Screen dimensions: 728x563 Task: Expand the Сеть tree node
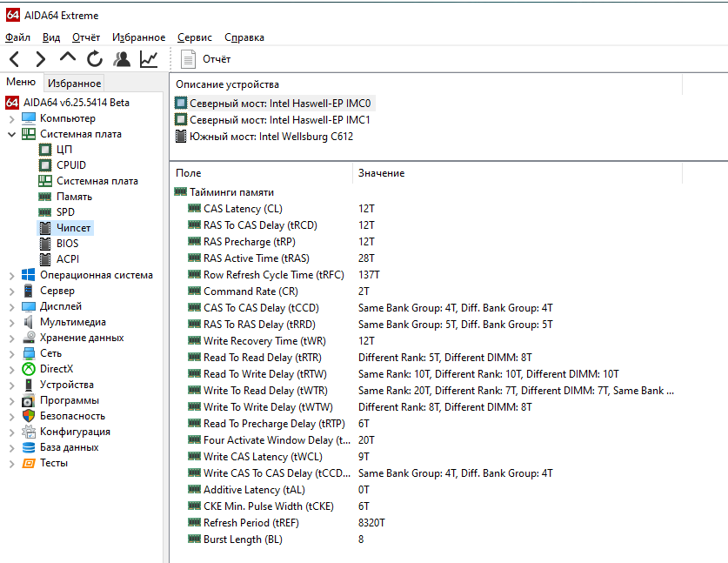click(11, 354)
